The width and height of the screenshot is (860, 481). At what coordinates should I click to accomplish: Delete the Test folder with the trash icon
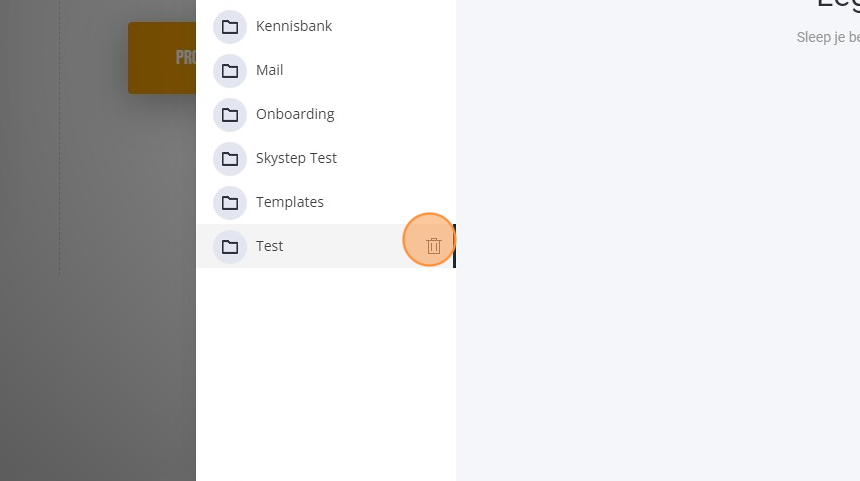pos(433,246)
